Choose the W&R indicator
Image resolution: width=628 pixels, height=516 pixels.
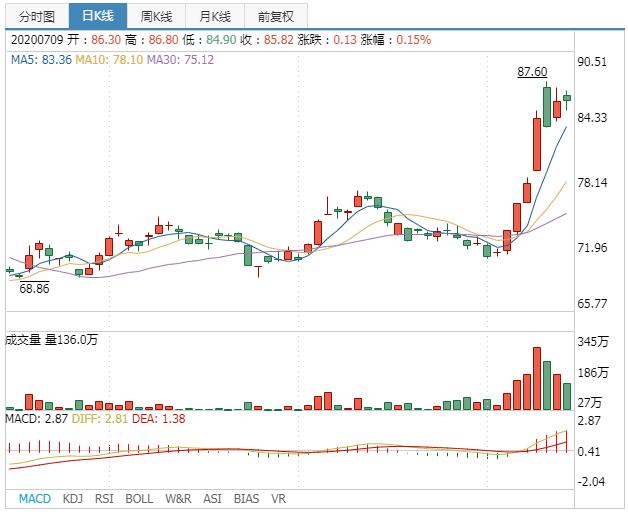178,498
